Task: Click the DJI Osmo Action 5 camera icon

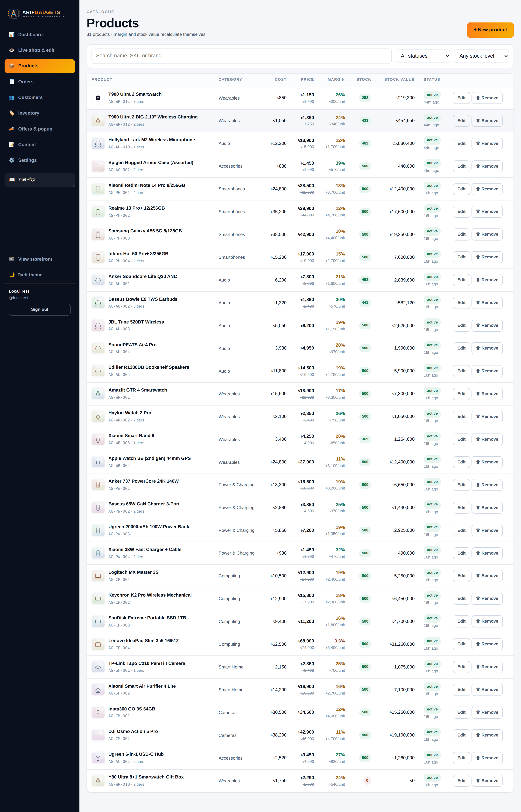Action: pos(98,735)
